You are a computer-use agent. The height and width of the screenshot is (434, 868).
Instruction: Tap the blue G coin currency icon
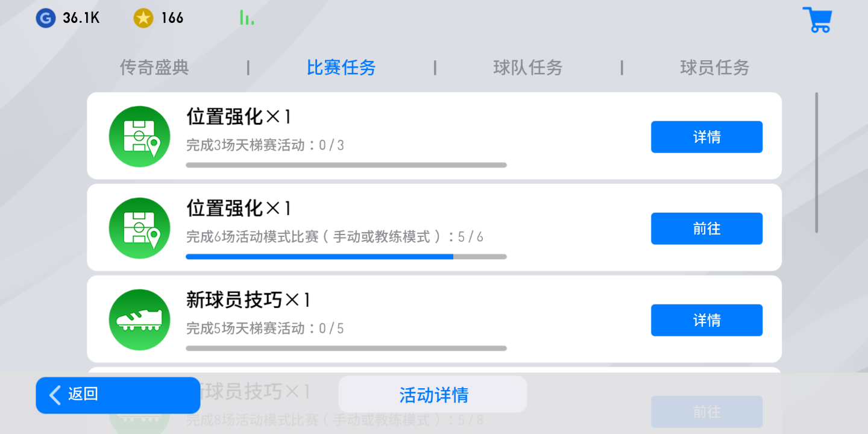(x=46, y=18)
